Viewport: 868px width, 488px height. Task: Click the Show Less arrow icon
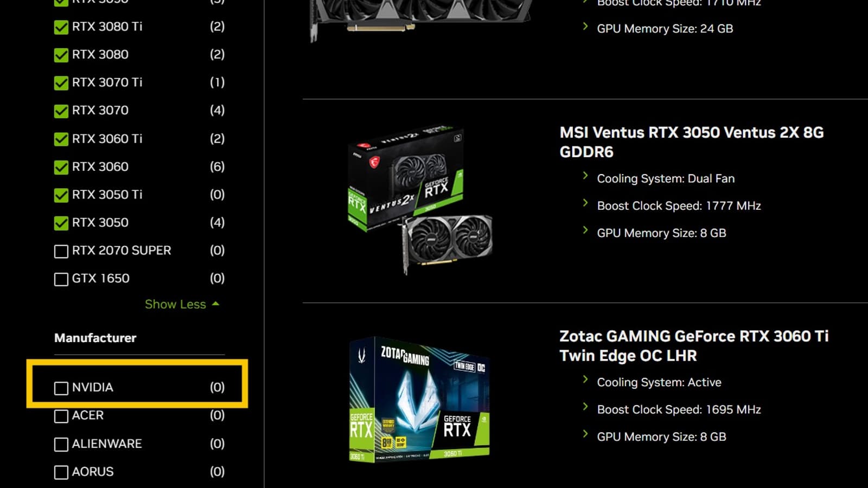point(216,304)
